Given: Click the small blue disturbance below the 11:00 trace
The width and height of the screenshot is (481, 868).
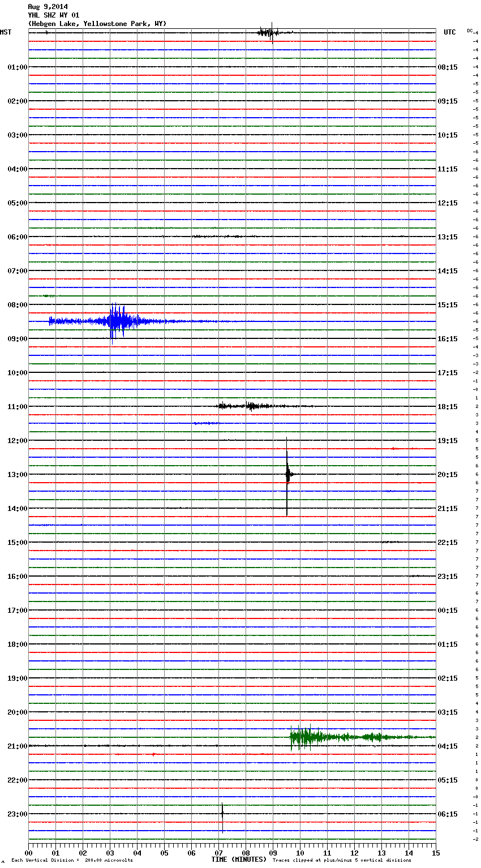Looking at the screenshot, I should coord(206,423).
